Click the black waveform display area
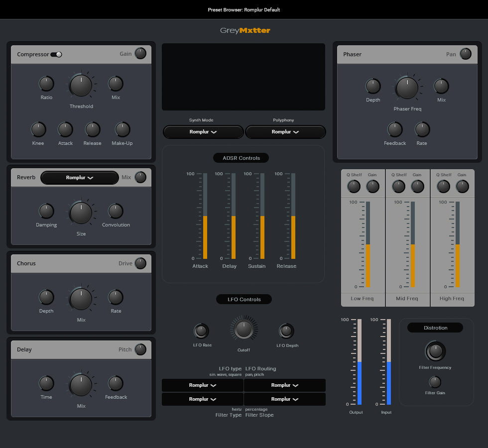 click(x=244, y=77)
